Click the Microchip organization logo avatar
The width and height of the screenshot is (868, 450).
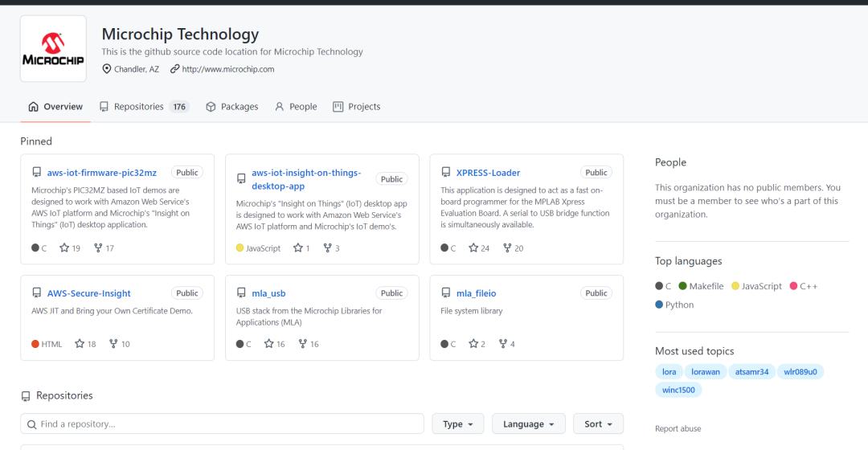pyautogui.click(x=53, y=49)
